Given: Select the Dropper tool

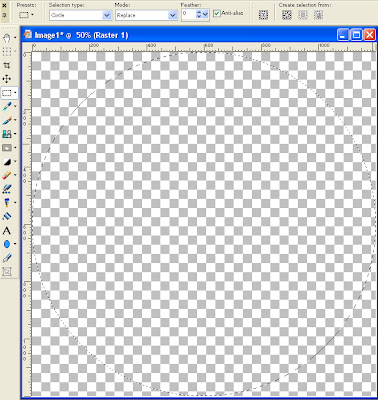Looking at the screenshot, I should click(6, 106).
